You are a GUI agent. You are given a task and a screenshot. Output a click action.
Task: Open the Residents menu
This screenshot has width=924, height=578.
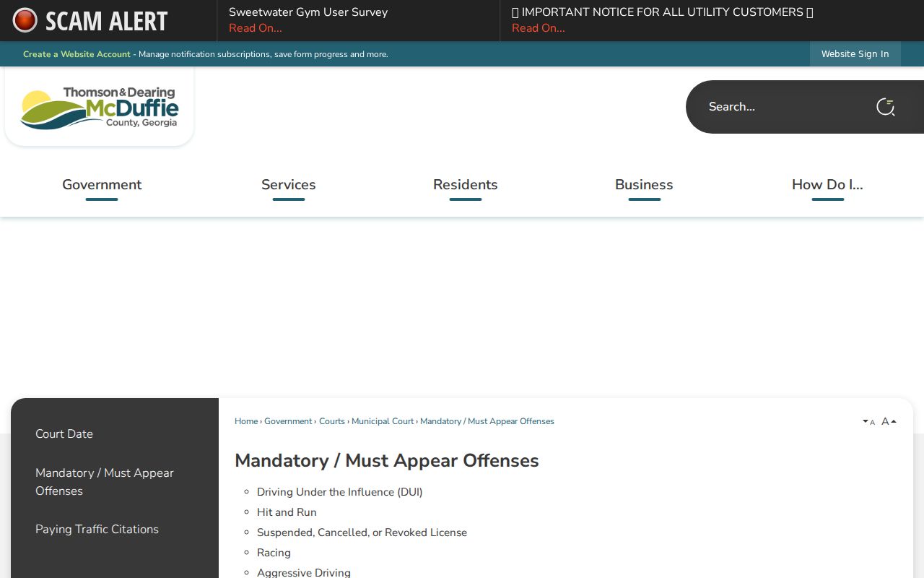click(466, 185)
